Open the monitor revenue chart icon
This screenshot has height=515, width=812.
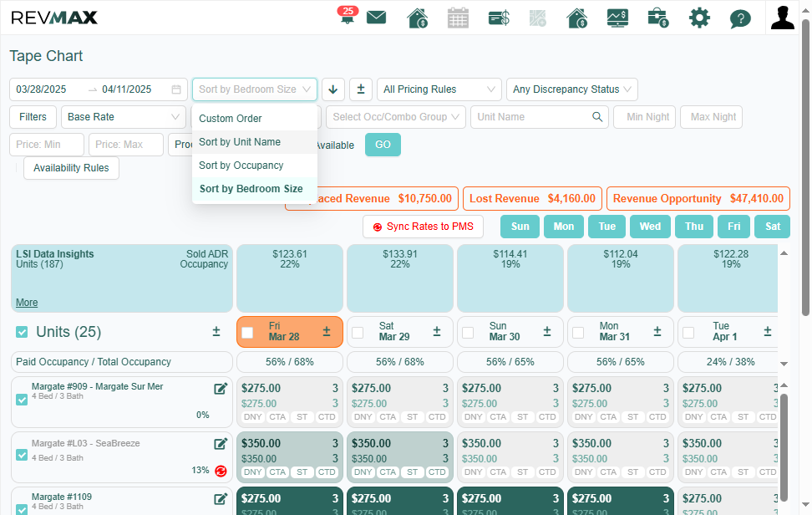(617, 18)
